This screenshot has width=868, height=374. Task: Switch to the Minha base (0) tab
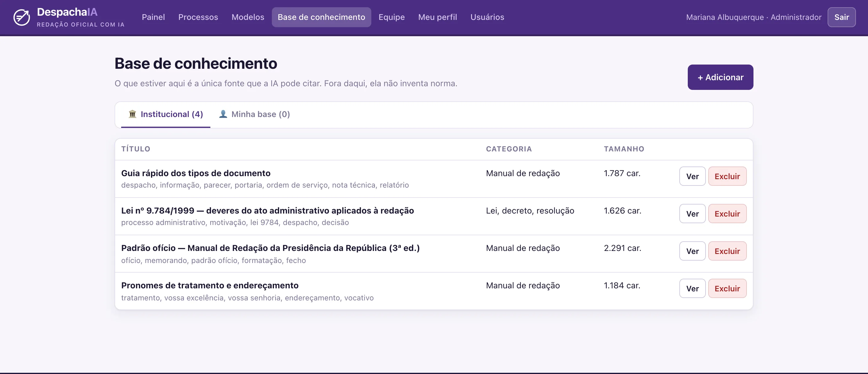coord(254,114)
